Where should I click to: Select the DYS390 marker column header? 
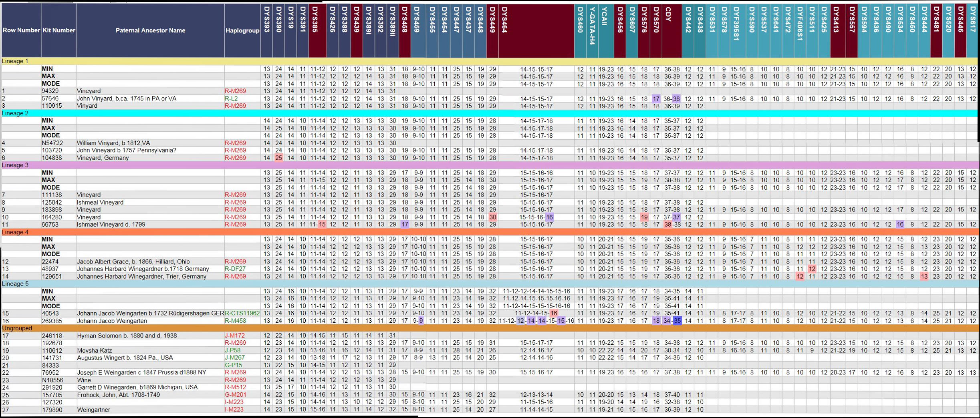[279, 30]
